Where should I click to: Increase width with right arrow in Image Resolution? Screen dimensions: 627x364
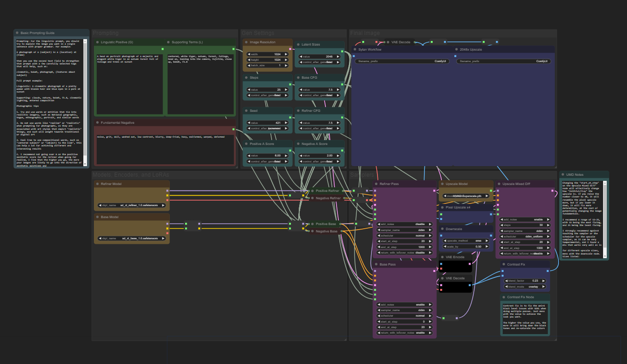(286, 54)
